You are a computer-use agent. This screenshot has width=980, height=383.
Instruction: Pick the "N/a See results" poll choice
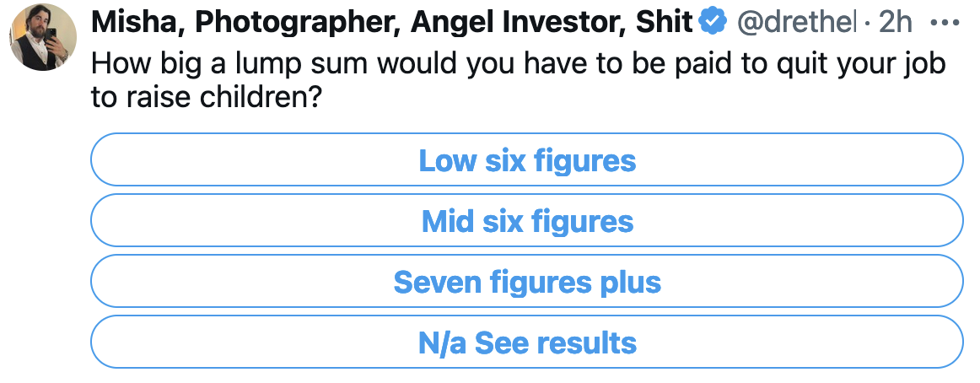(x=526, y=343)
